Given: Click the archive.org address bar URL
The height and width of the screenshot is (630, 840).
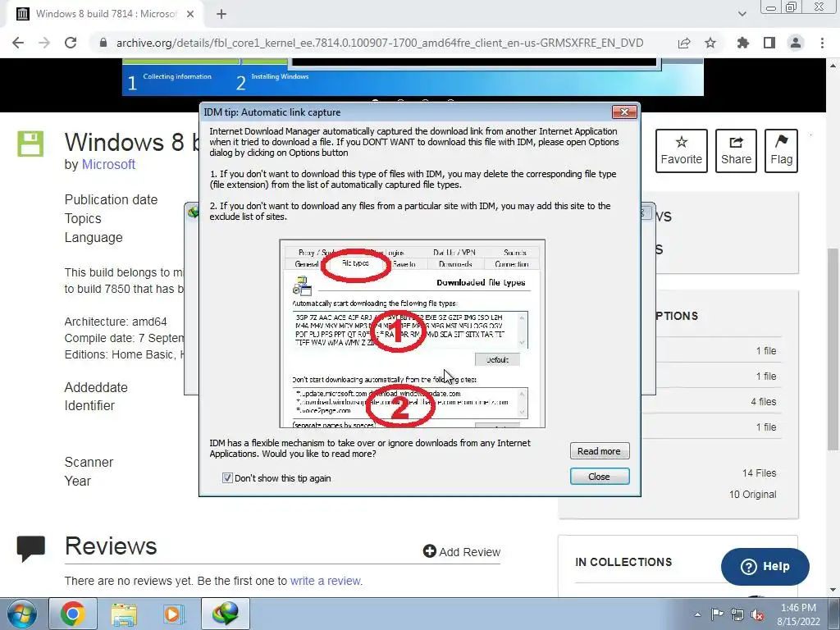Looking at the screenshot, I should (x=380, y=43).
